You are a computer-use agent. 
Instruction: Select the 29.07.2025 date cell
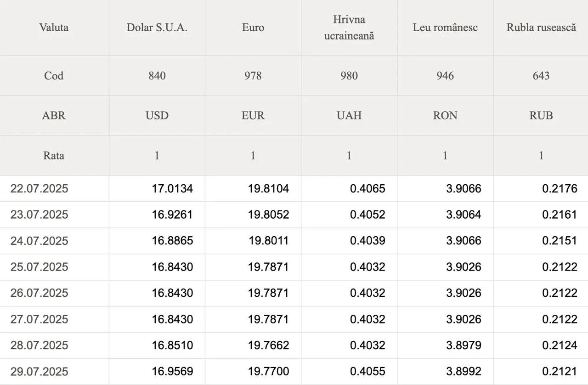tap(39, 371)
